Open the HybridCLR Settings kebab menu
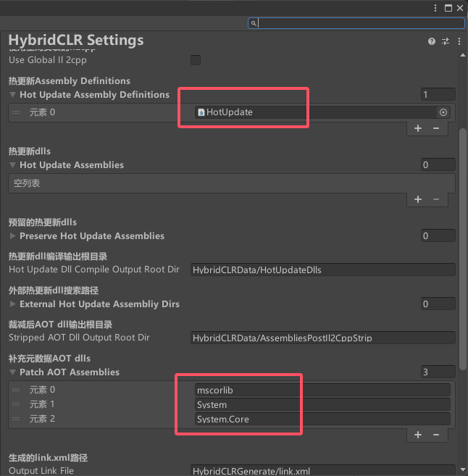 [458, 42]
